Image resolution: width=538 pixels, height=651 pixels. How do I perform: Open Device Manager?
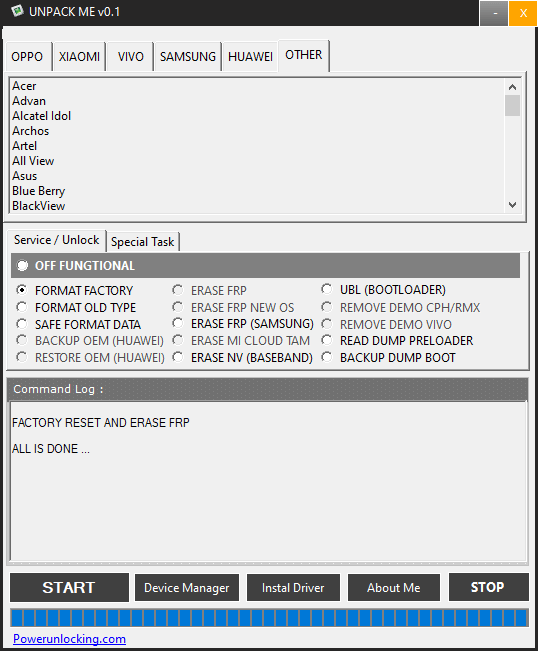187,587
